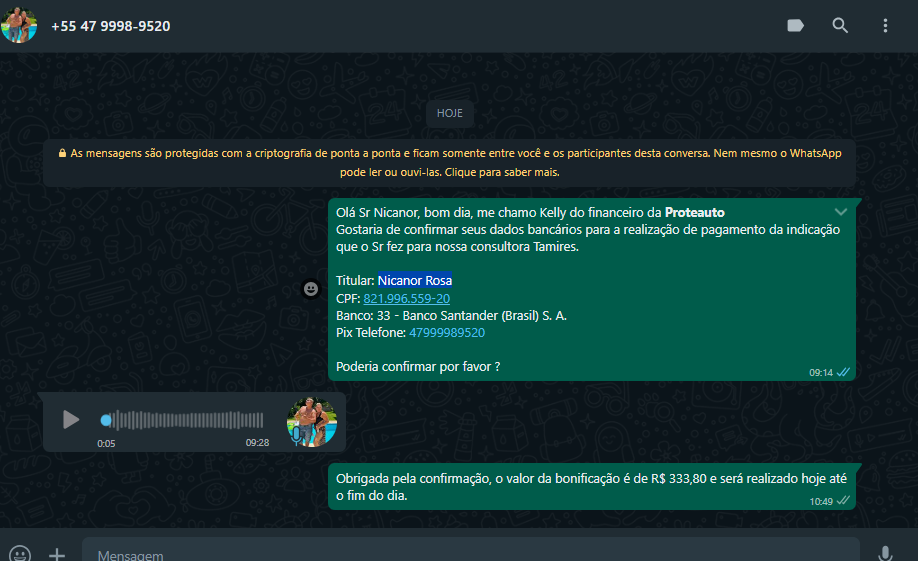The image size is (918, 561).
Task: Open the three-dot chat menu
Action: (x=885, y=26)
